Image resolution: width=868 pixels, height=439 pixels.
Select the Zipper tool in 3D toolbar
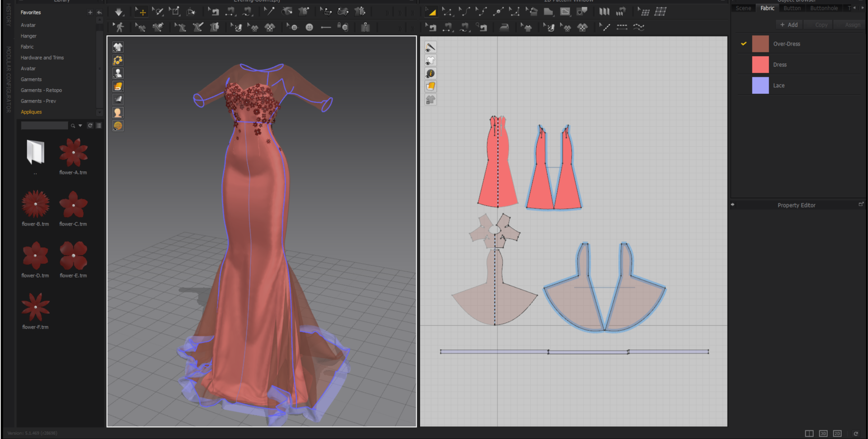[x=366, y=28]
